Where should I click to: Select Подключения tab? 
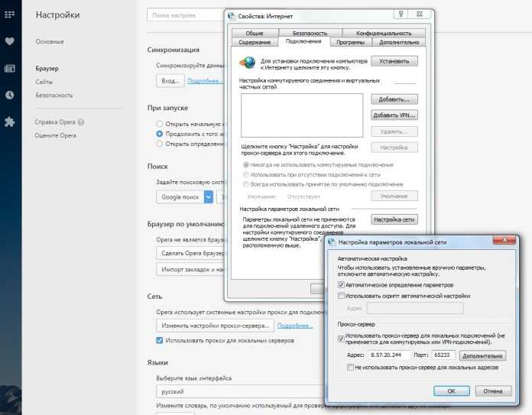tap(303, 41)
